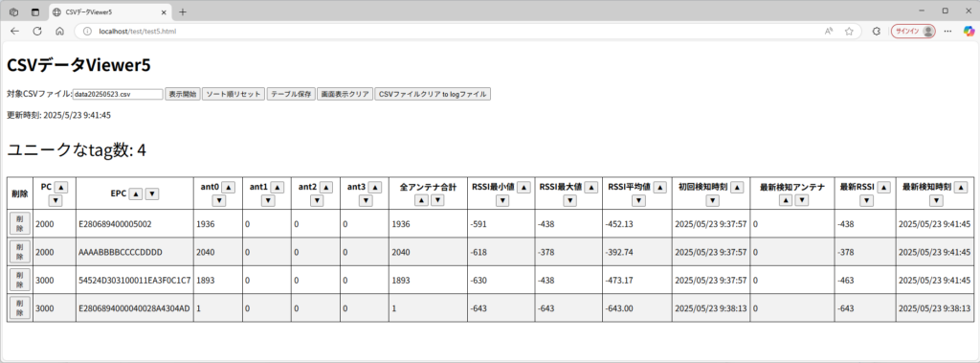Screen dimensions: 980x363
Task: Delete row for EPC 54524D303100011EA3F0C1C7
Action: [x=19, y=280]
